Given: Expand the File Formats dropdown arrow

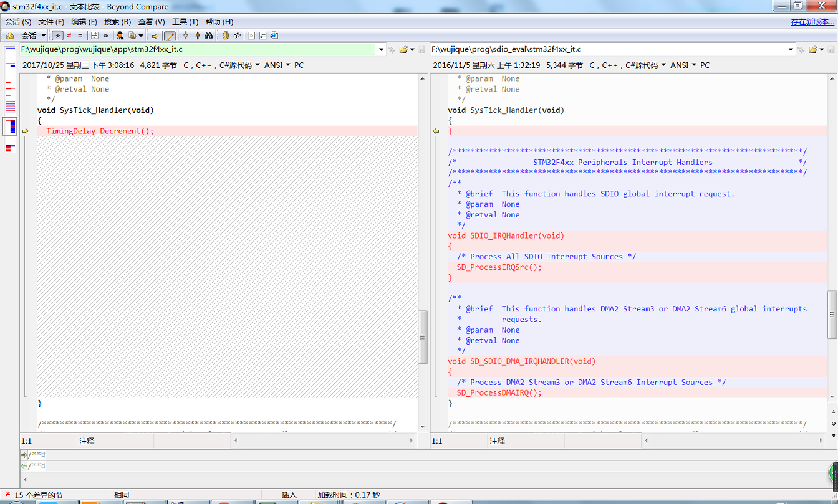Looking at the screenshot, I should (141, 36).
